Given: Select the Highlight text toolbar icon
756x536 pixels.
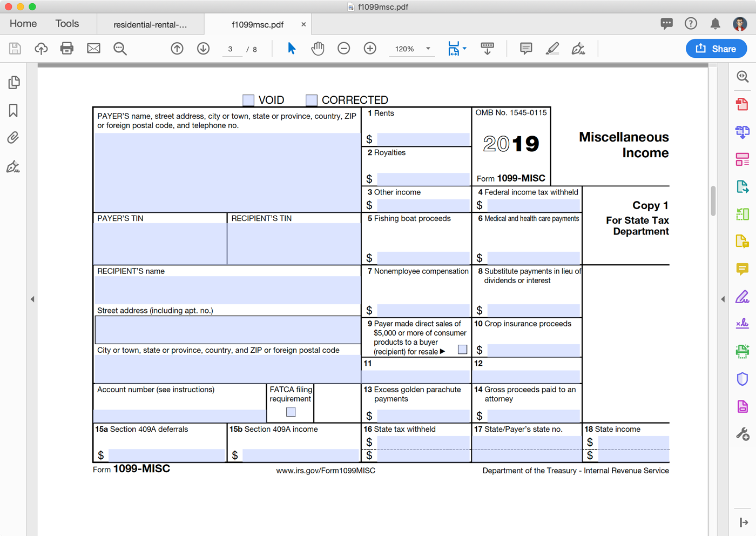Looking at the screenshot, I should [552, 49].
